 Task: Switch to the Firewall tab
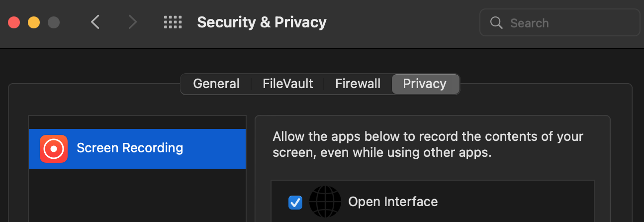(x=358, y=84)
